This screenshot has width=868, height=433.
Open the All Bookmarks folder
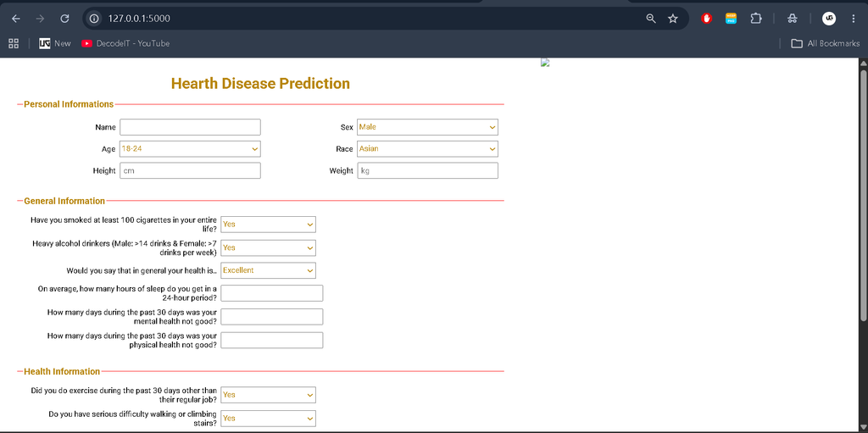click(x=825, y=43)
